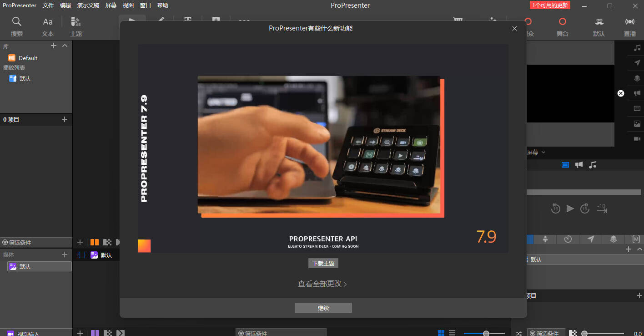The image size is (644, 336).
Task: Click the plus icon left of orange columns icon
Action: 80,242
